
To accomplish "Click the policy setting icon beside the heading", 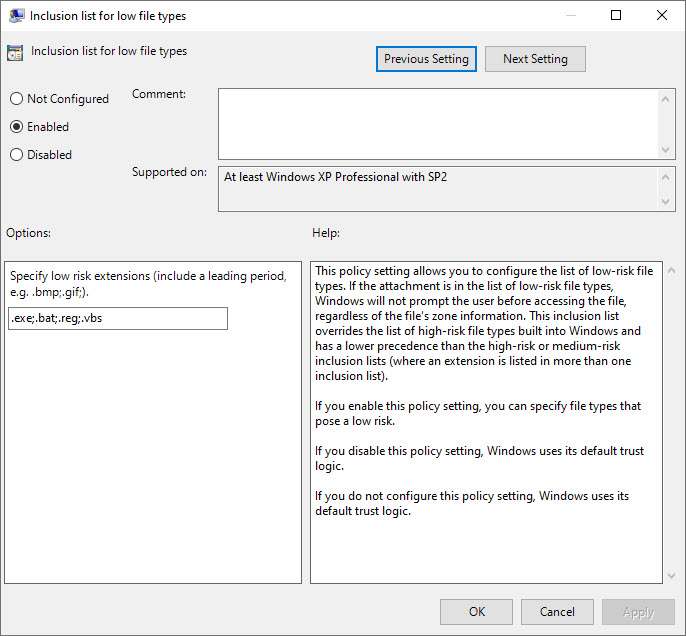I will (x=15, y=53).
